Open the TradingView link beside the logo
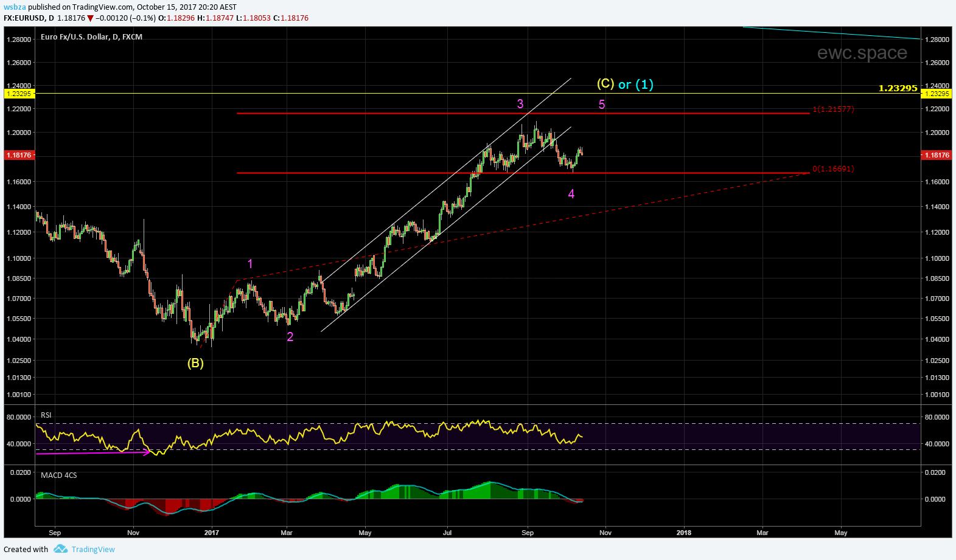956x560 pixels. [x=93, y=549]
